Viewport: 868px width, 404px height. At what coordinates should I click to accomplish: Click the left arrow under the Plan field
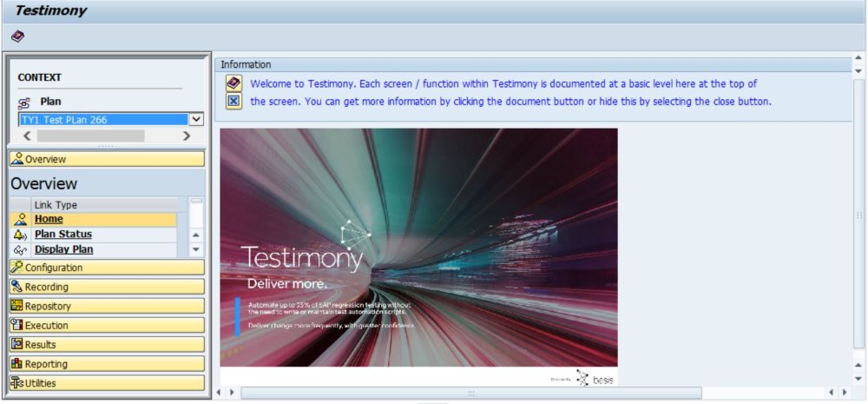coord(27,136)
